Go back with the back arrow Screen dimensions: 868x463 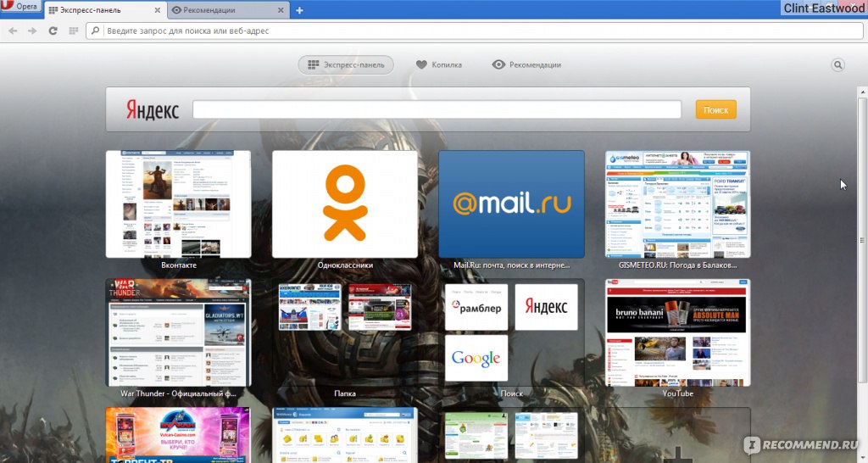click(13, 31)
